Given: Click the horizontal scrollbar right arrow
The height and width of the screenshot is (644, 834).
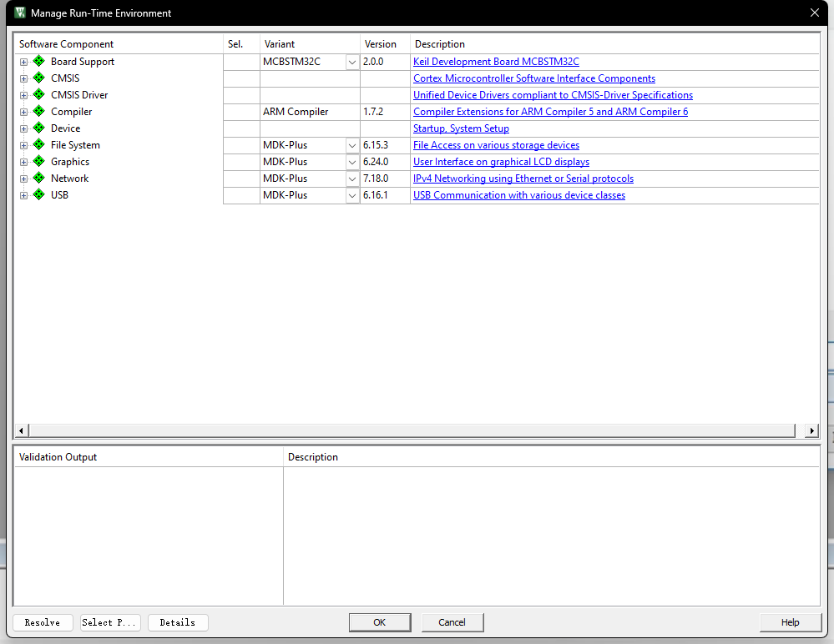Looking at the screenshot, I should pyautogui.click(x=811, y=430).
